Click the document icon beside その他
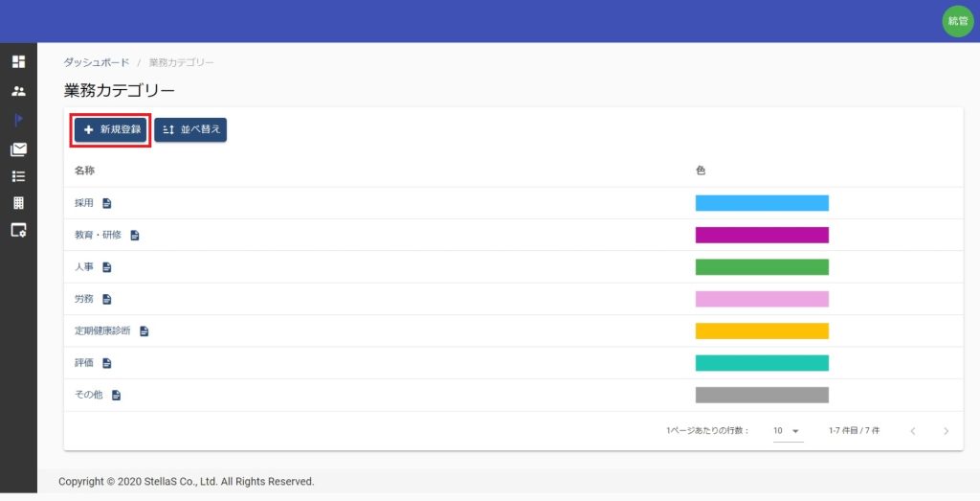980x501 pixels. [116, 395]
